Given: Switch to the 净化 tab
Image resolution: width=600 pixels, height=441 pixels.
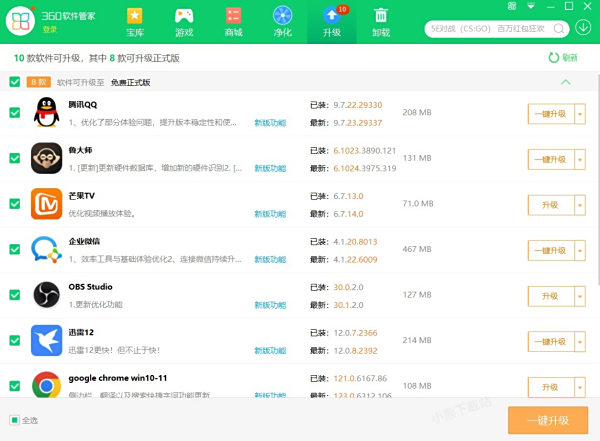Looking at the screenshot, I should [x=282, y=22].
